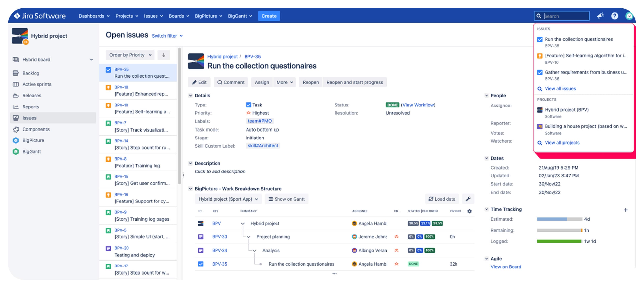
Task: Click the BPV project icon in WBS table
Action: [x=200, y=223]
